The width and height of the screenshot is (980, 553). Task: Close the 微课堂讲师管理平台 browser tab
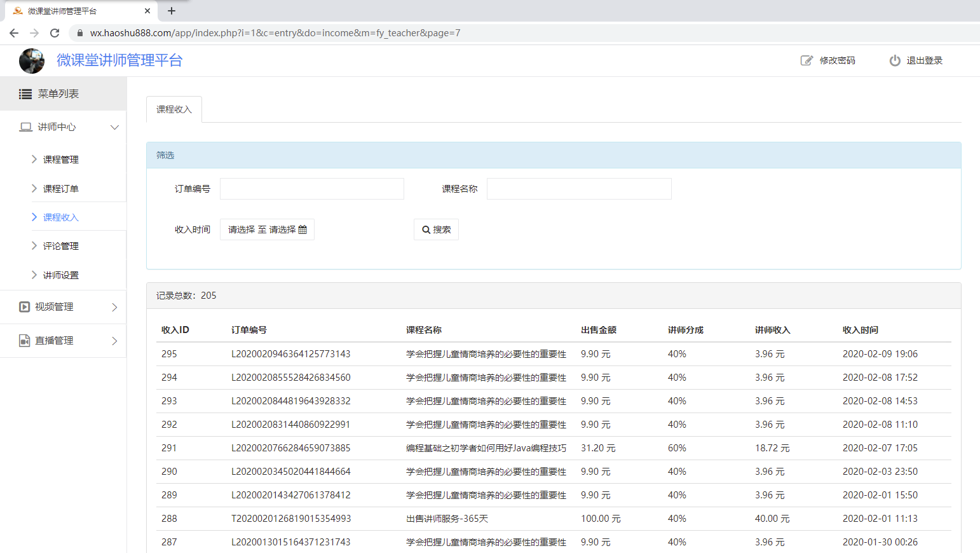click(x=147, y=11)
